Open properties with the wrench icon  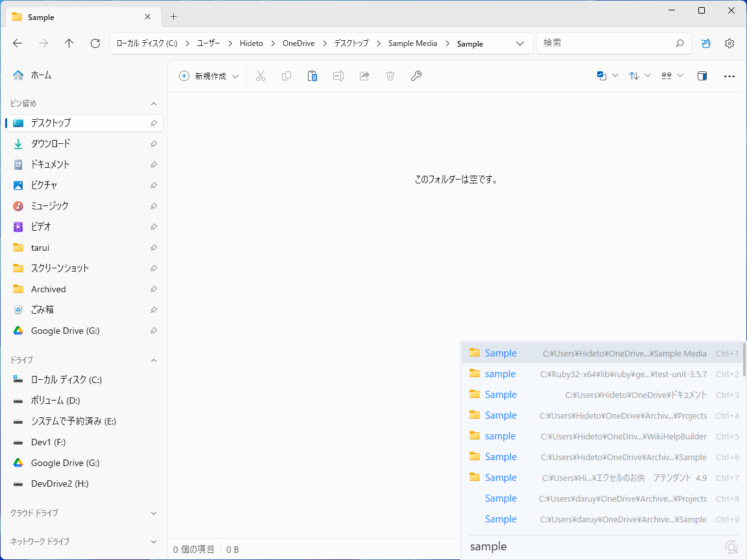[x=416, y=76]
